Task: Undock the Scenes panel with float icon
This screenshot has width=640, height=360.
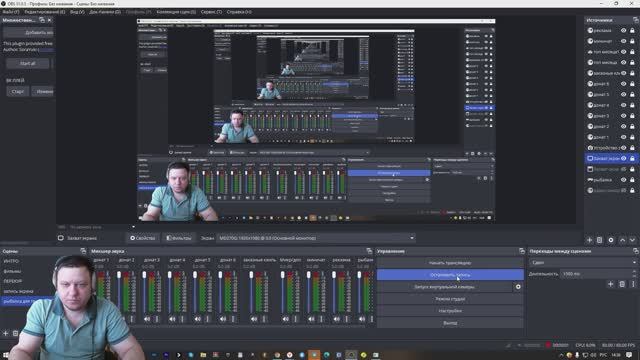Action: [83, 251]
